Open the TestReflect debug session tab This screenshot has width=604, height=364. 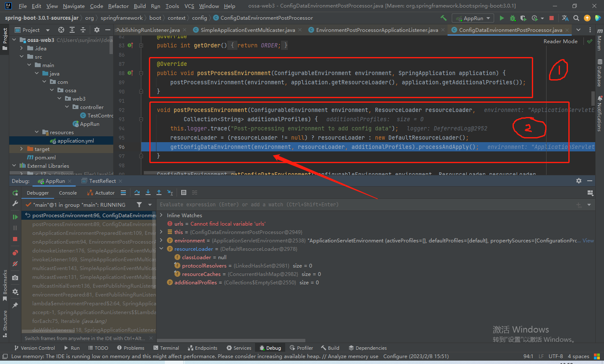click(x=102, y=181)
